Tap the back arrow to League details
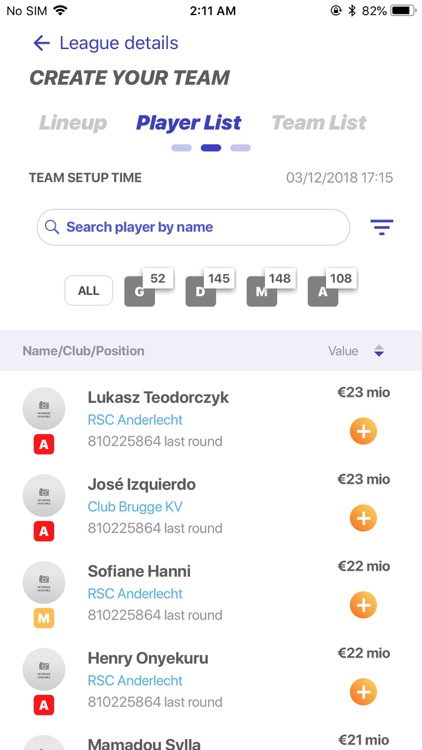 [x=42, y=44]
